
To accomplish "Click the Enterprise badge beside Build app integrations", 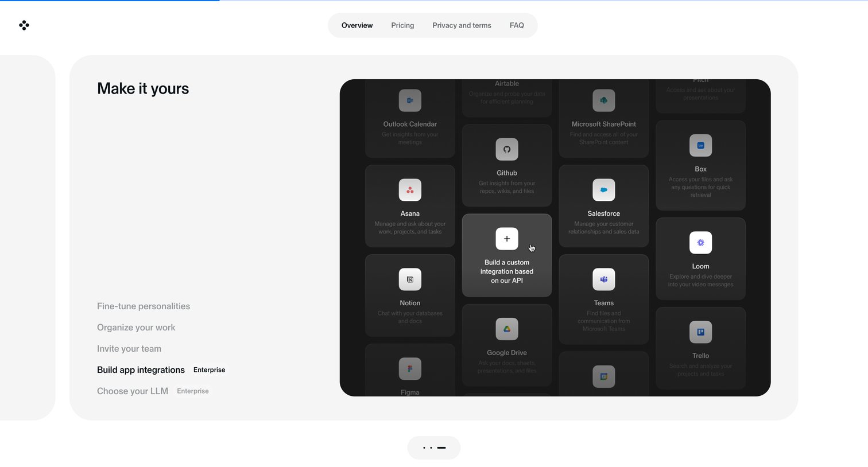I will click(210, 370).
